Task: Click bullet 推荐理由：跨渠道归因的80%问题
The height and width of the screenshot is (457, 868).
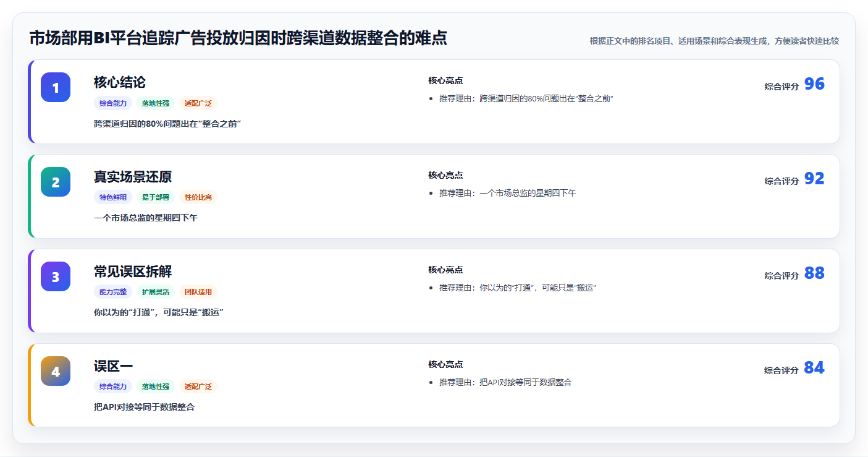Action: 526,99
